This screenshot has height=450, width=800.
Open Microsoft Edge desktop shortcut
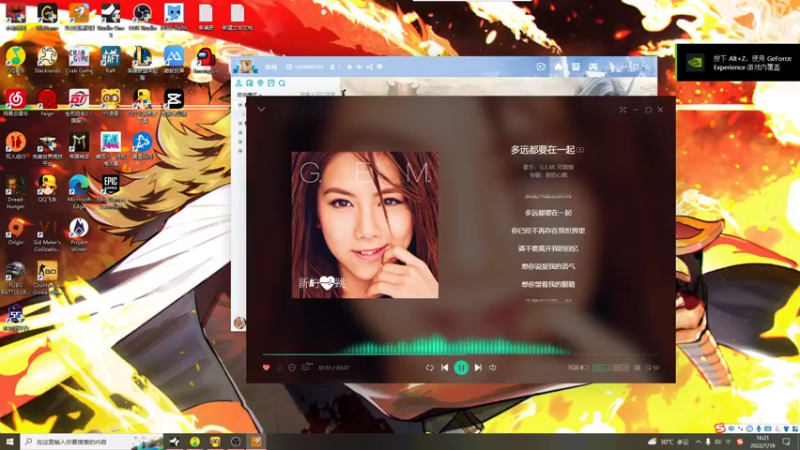79,191
